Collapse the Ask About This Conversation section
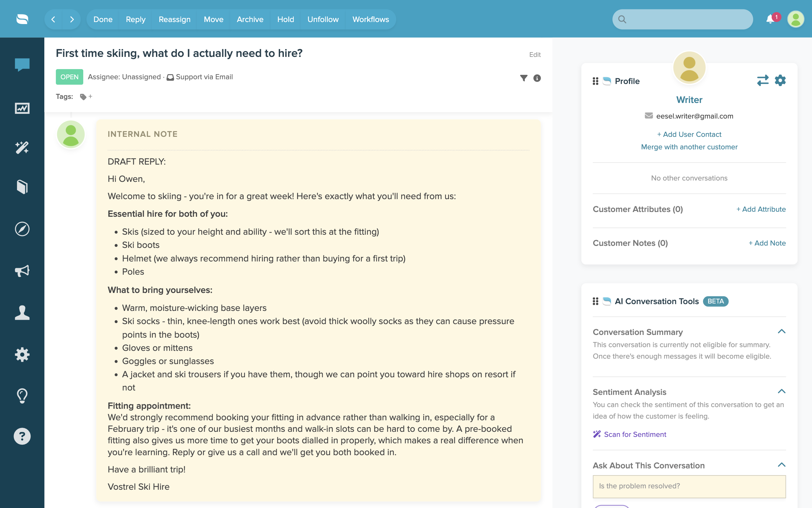The height and width of the screenshot is (508, 812). [x=782, y=465]
